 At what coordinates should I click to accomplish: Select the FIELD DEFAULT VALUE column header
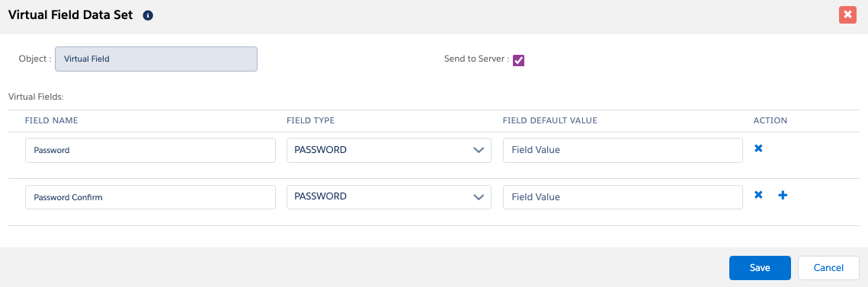tap(550, 120)
